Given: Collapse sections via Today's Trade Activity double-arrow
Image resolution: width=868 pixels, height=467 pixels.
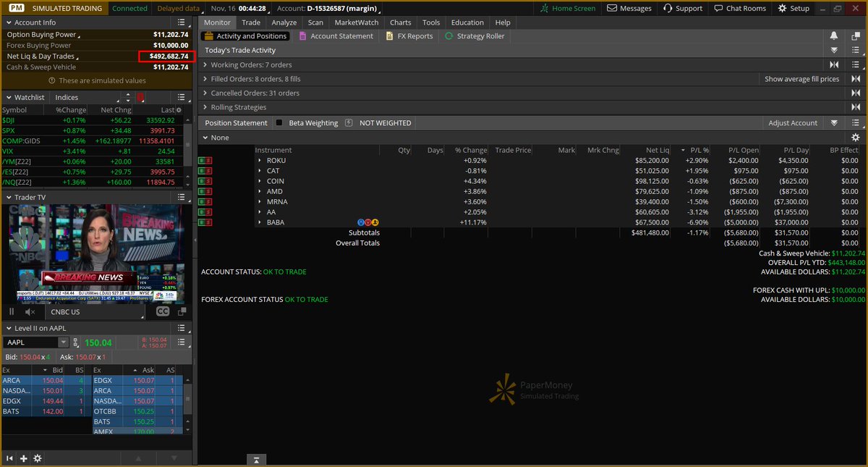Looking at the screenshot, I should (834, 50).
